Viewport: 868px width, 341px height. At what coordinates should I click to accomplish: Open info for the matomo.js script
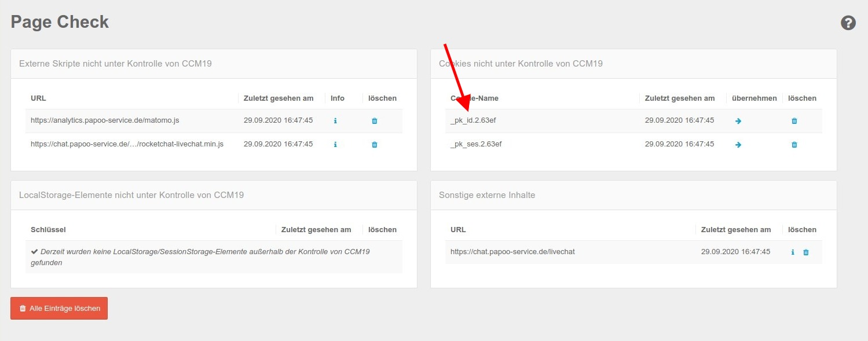[335, 120]
